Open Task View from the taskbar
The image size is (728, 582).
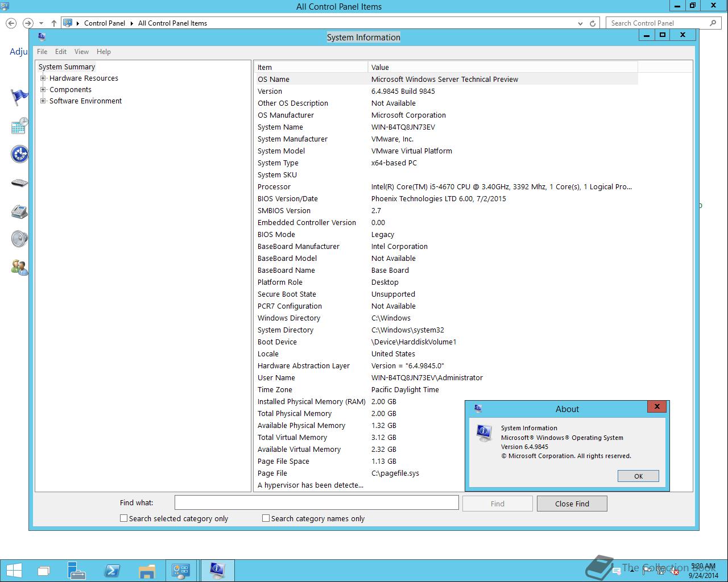[44, 571]
